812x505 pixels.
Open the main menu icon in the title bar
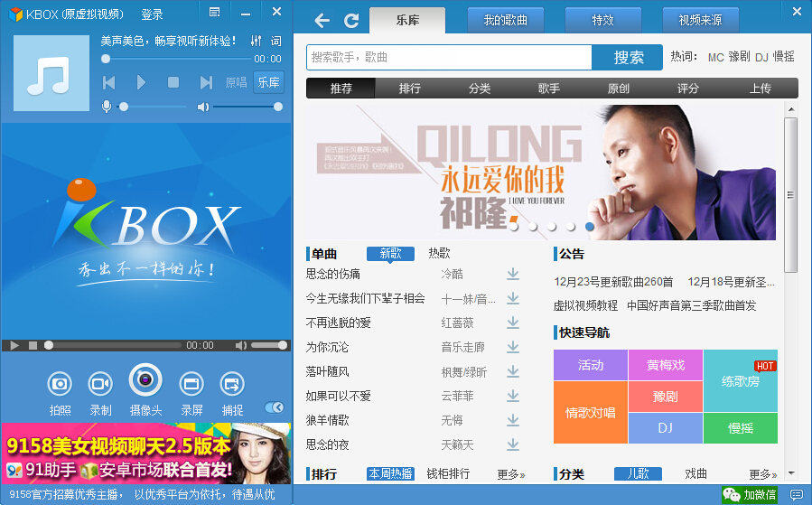pos(214,13)
